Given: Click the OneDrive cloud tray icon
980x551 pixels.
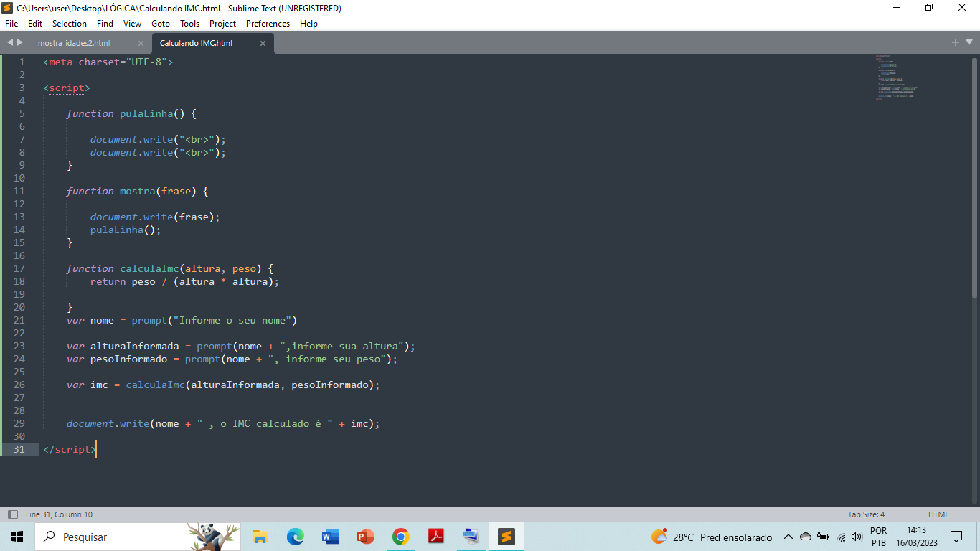Looking at the screenshot, I should pyautogui.click(x=805, y=537).
